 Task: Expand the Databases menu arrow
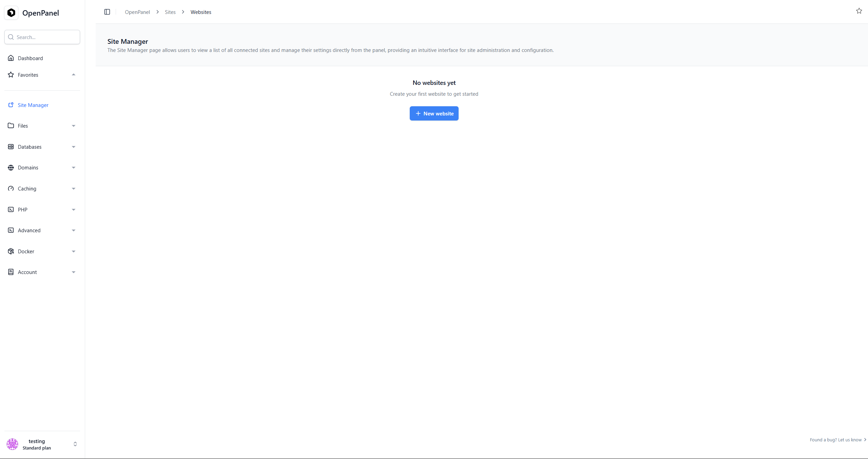[x=74, y=147]
